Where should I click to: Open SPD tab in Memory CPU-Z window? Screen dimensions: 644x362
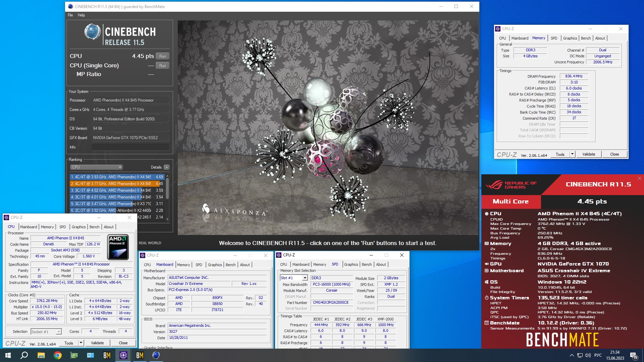pyautogui.click(x=554, y=38)
